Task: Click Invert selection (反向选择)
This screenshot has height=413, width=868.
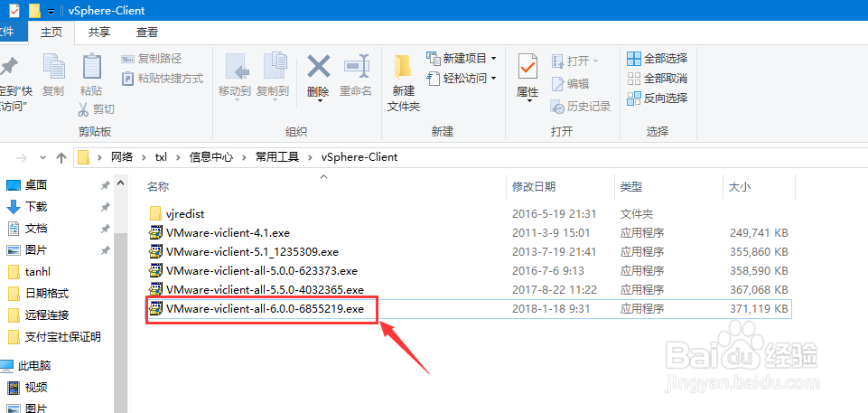Action: (657, 99)
